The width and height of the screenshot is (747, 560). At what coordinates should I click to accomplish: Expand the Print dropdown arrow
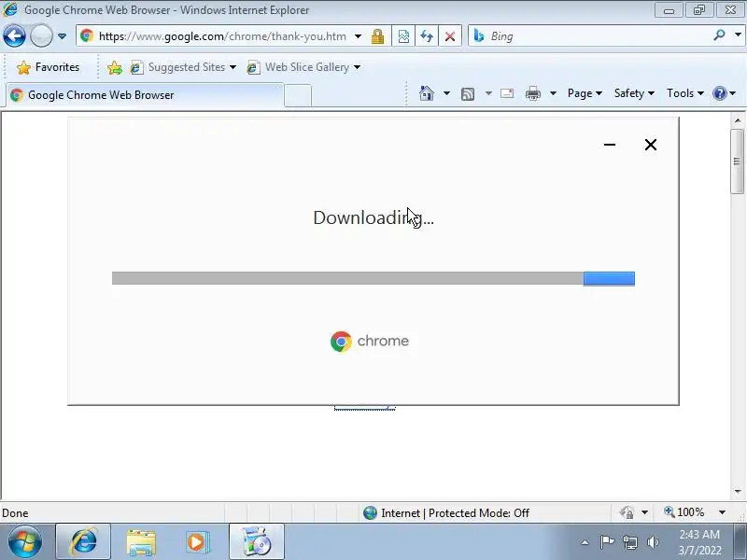coord(553,93)
